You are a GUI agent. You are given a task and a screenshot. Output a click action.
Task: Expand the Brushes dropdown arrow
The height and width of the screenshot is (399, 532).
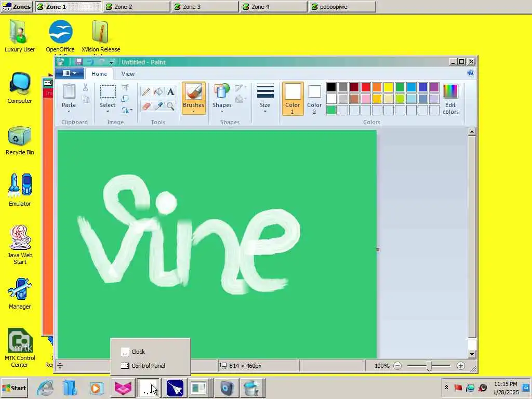193,111
